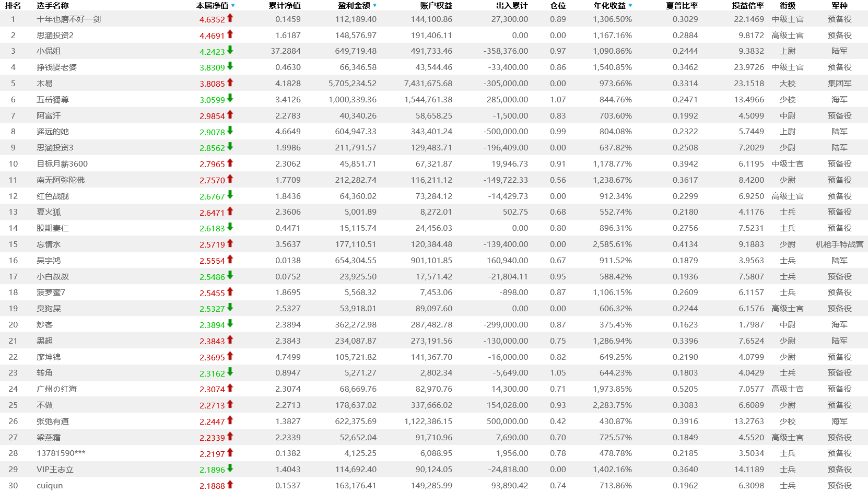Click the name 挣钱娶老婆
Viewport: 868px width, 492px height.
56,67
